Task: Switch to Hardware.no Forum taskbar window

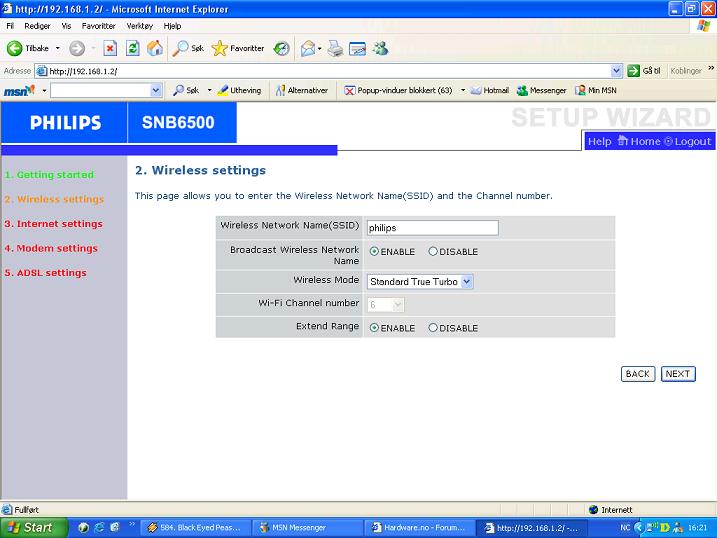Action: 418,527
